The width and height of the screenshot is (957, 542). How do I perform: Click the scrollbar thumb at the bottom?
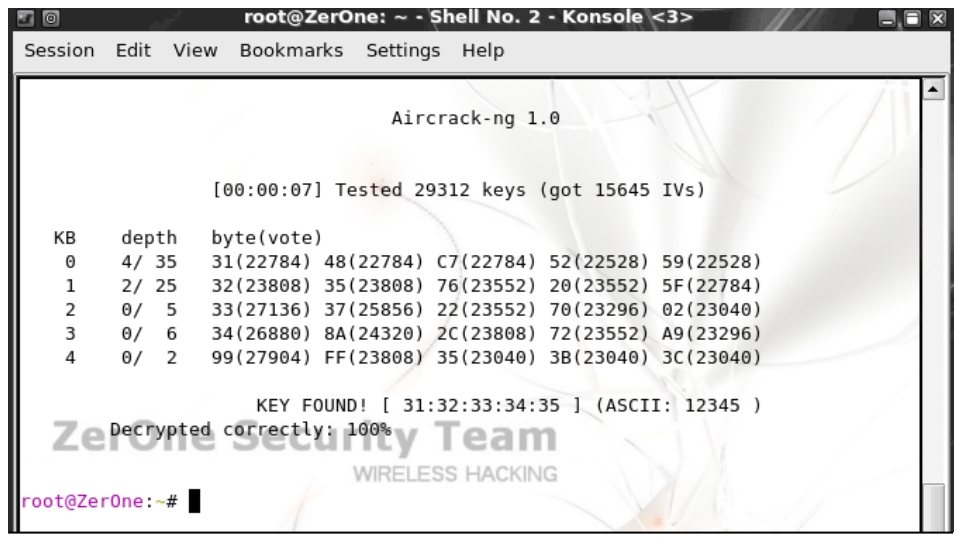933,508
